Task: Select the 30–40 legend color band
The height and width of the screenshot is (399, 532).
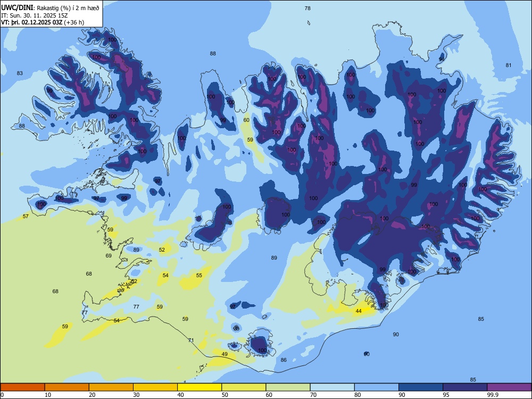Action: [155, 387]
